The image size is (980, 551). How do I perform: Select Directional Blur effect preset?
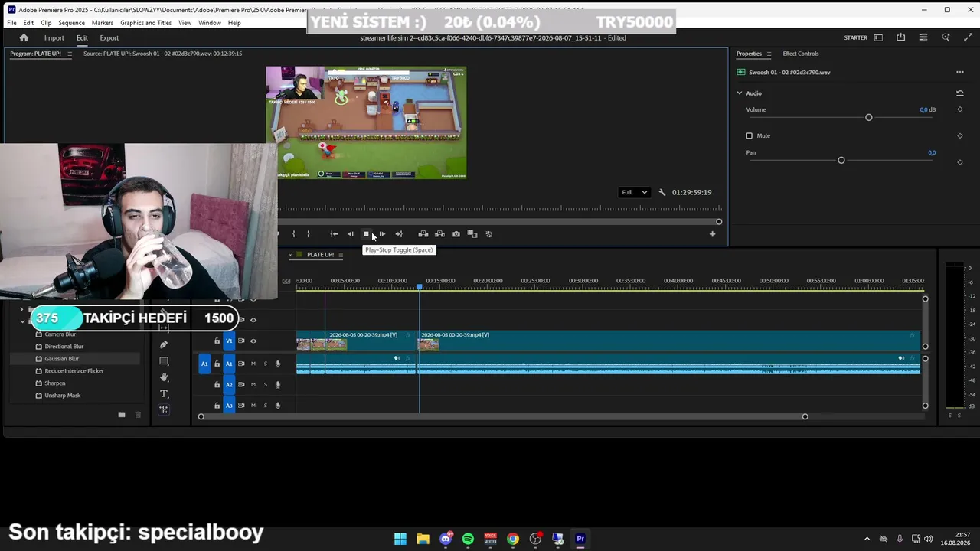64,347
